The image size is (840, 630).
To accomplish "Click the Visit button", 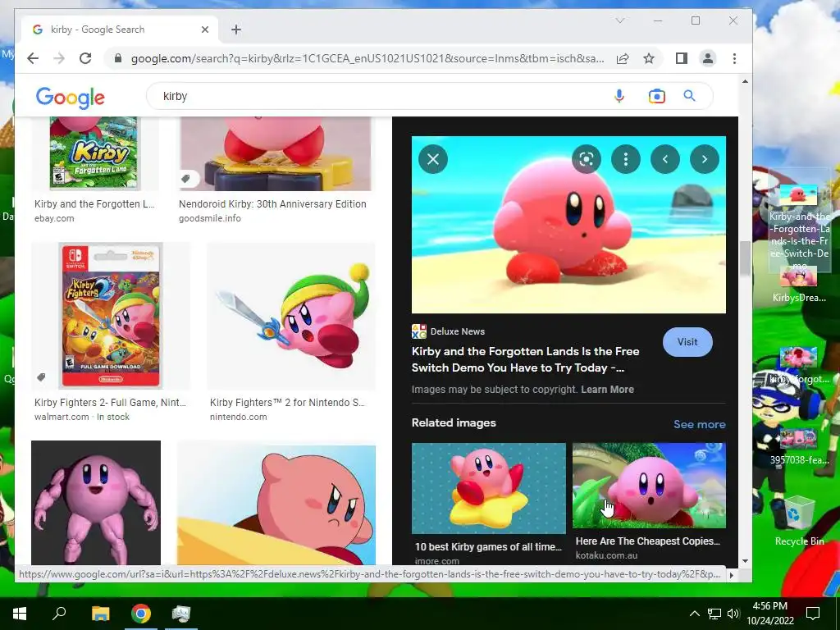I will tap(687, 342).
